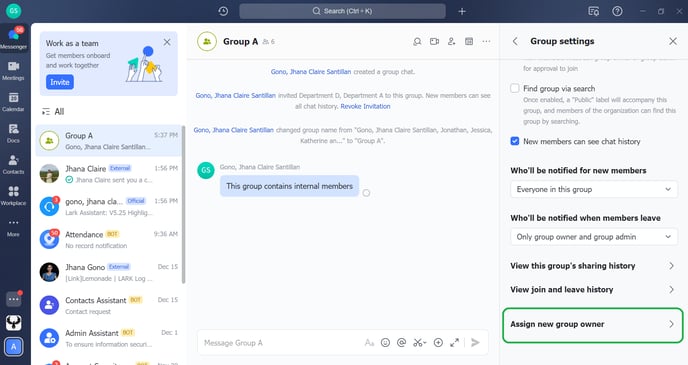Click the search bar
Image resolution: width=688 pixels, height=365 pixels.
click(x=342, y=11)
